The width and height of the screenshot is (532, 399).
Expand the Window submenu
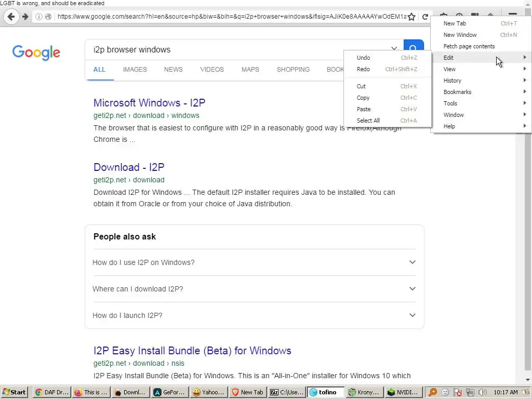[x=481, y=115]
